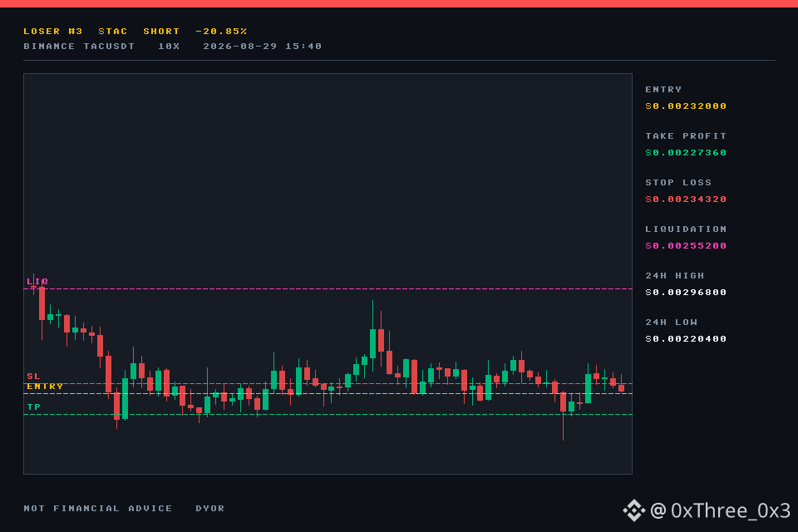Viewport: 798px width, 532px height.
Task: Click the ENTRY label on the chart
Action: pyautogui.click(x=45, y=387)
